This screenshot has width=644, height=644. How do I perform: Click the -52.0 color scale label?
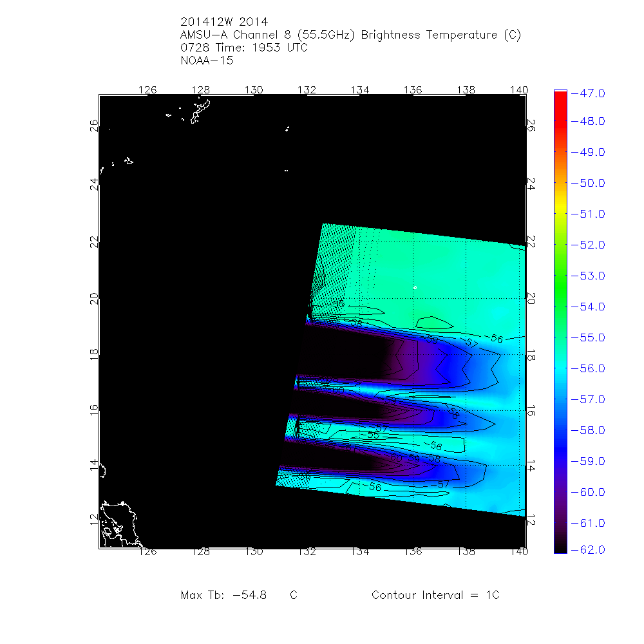pyautogui.click(x=588, y=245)
